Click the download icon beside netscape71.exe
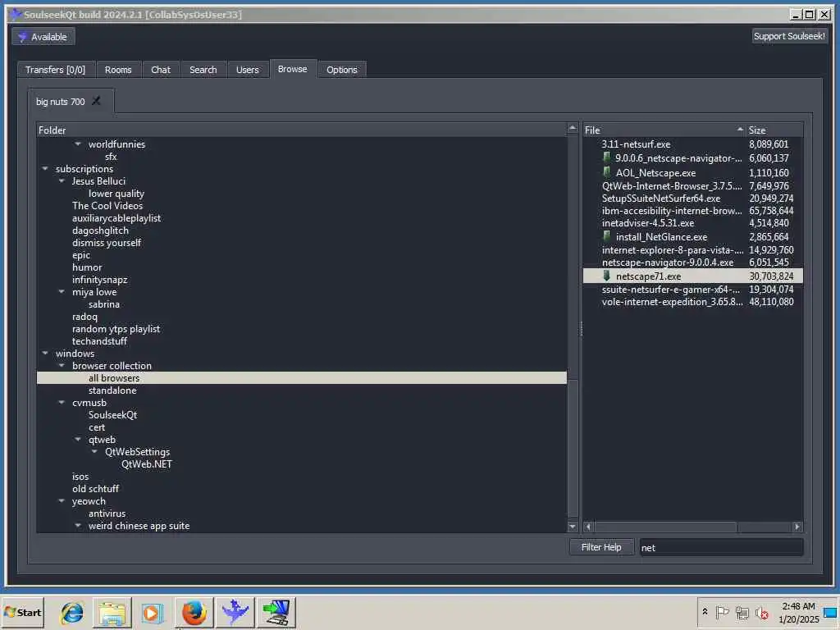This screenshot has height=630, width=840. (606, 276)
